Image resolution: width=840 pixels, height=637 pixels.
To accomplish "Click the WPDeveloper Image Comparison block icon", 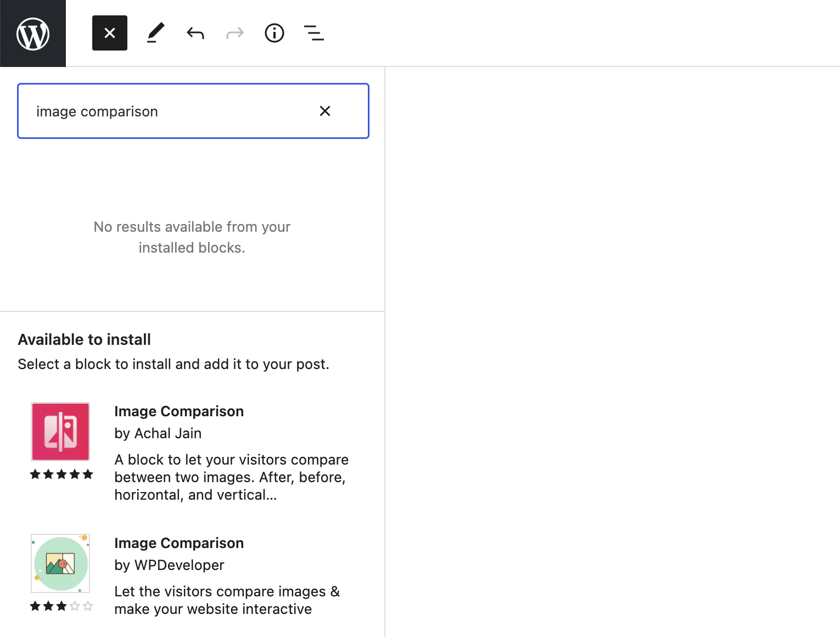I will pos(60,563).
